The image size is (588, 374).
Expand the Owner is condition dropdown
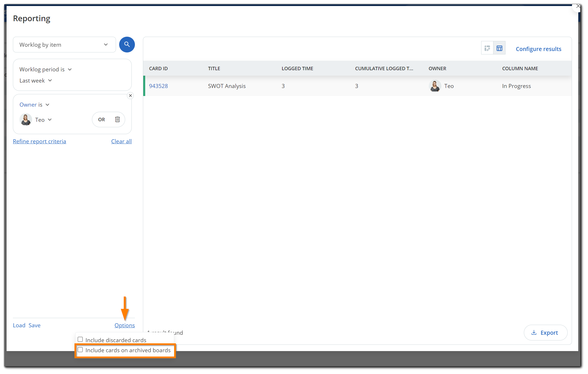pos(34,105)
